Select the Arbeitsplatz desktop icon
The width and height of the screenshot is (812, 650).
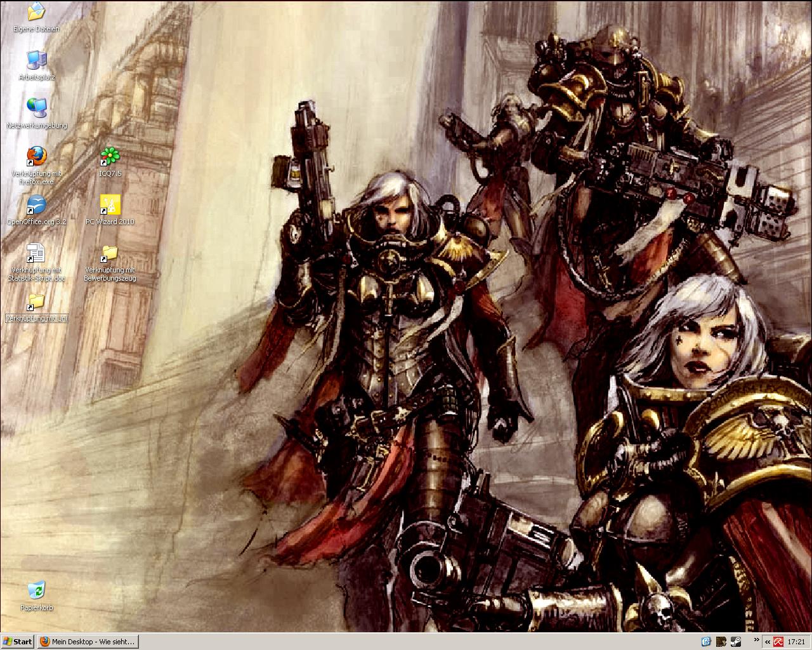pyautogui.click(x=36, y=60)
